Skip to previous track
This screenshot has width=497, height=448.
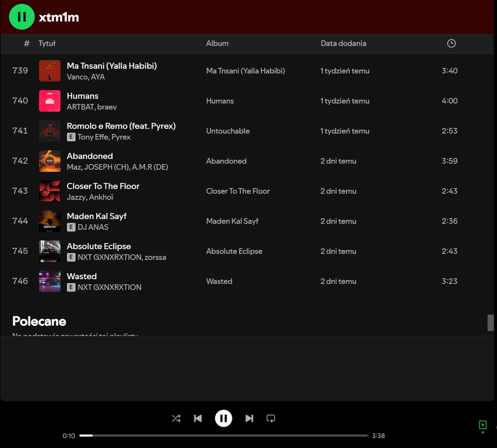pos(198,418)
